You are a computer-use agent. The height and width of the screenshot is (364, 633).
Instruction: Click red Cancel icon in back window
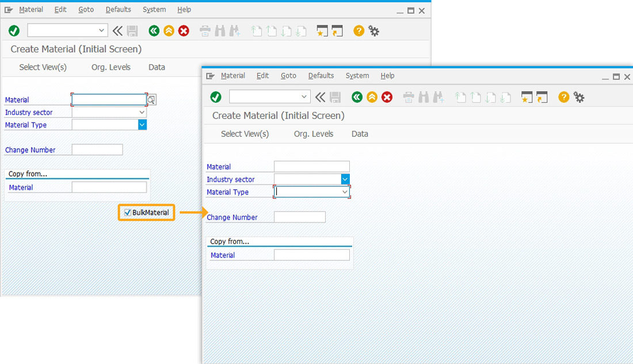coord(184,30)
